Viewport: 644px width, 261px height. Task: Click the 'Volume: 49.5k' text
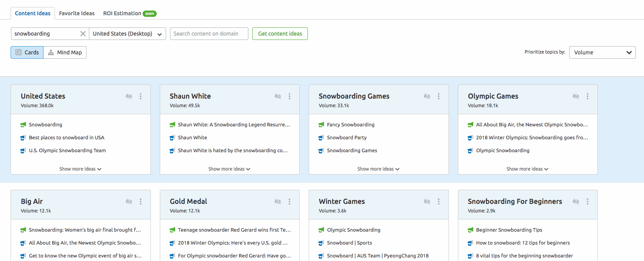pyautogui.click(x=185, y=106)
